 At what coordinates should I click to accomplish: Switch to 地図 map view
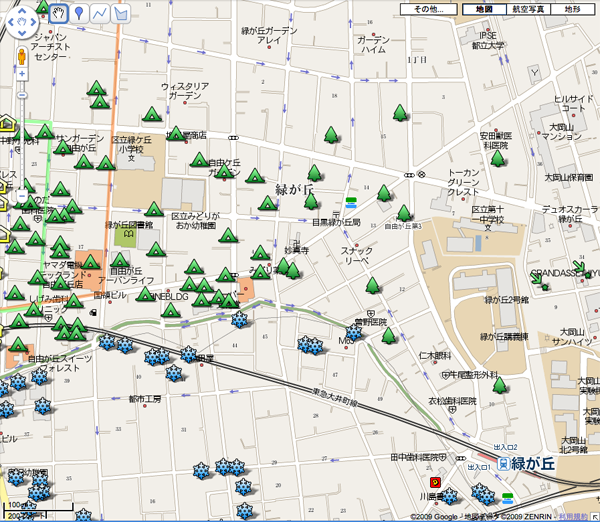coord(484,9)
